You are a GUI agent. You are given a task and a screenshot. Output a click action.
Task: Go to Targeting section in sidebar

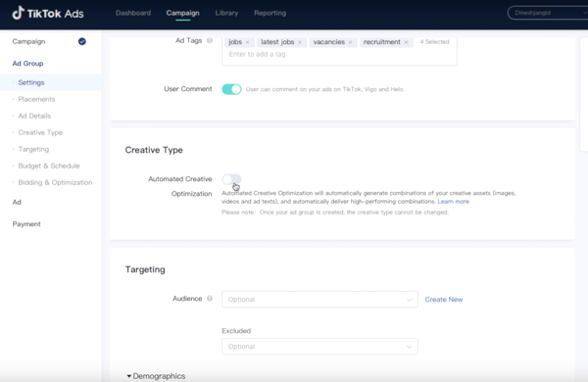pos(33,149)
